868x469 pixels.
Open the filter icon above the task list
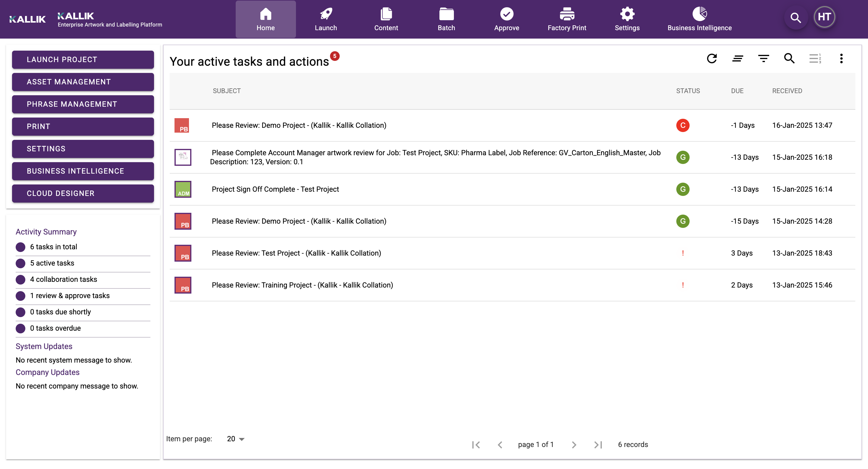[x=763, y=58]
